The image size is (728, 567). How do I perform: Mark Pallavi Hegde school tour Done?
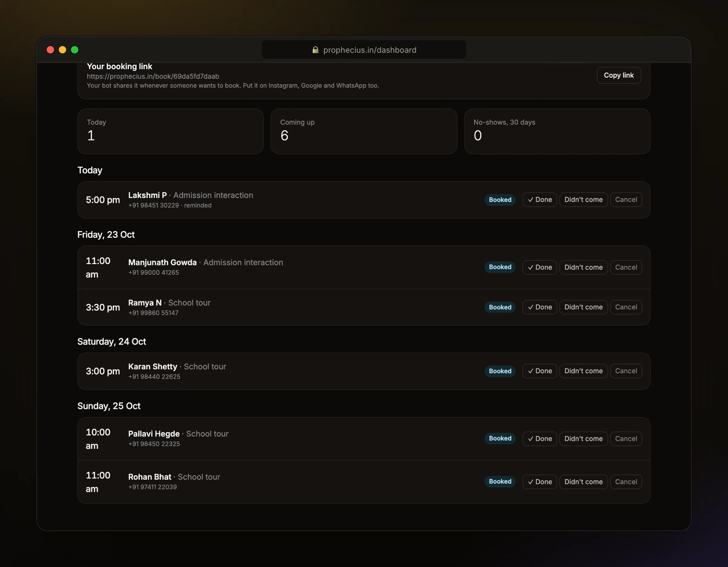click(540, 439)
